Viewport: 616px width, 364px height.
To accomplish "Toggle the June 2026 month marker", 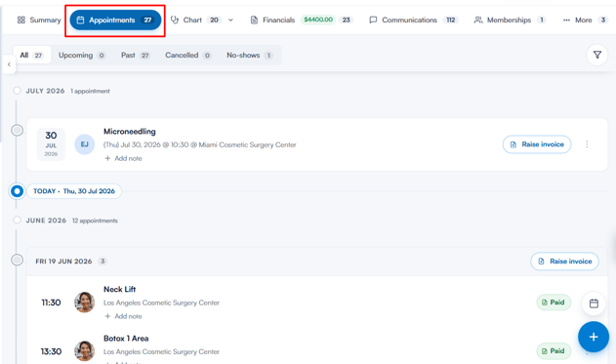I will click(x=17, y=220).
